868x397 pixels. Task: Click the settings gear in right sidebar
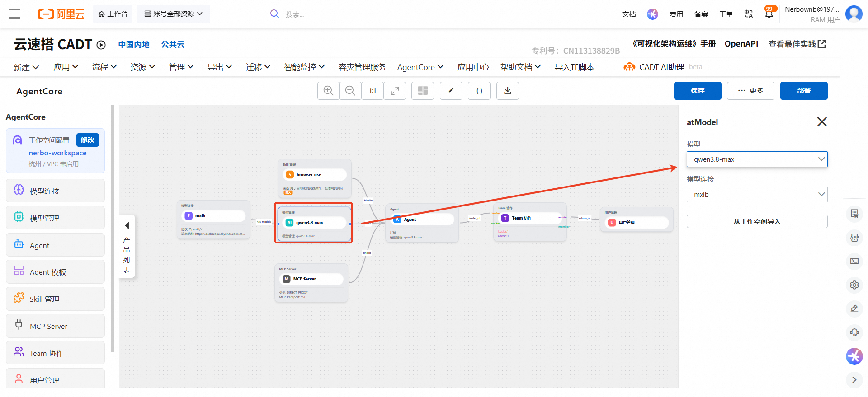tap(854, 285)
